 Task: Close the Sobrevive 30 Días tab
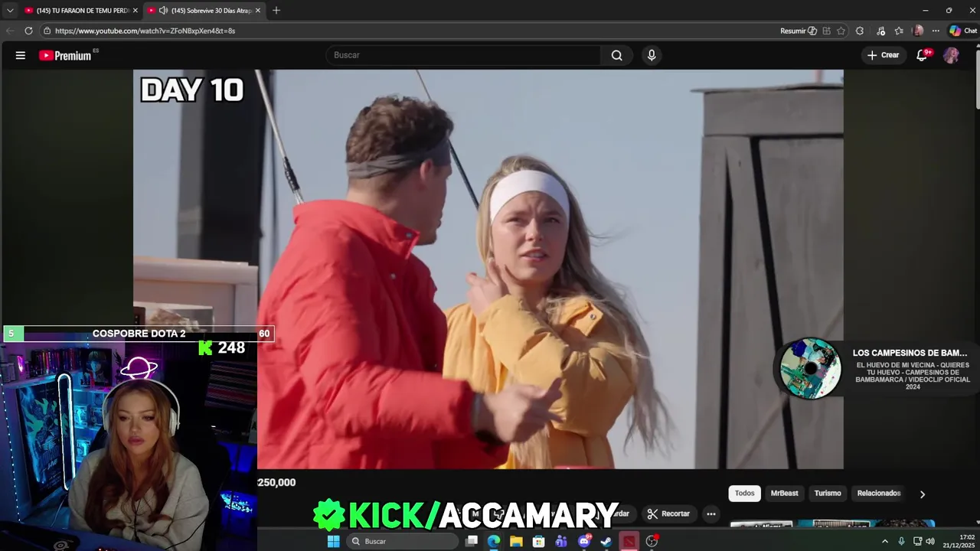pos(258,11)
